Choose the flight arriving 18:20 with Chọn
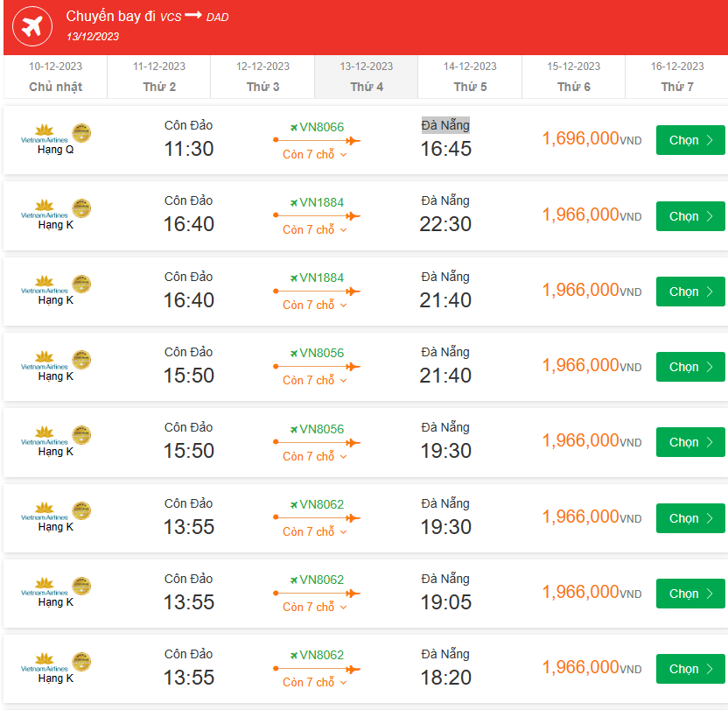This screenshot has height=710, width=728. [689, 669]
